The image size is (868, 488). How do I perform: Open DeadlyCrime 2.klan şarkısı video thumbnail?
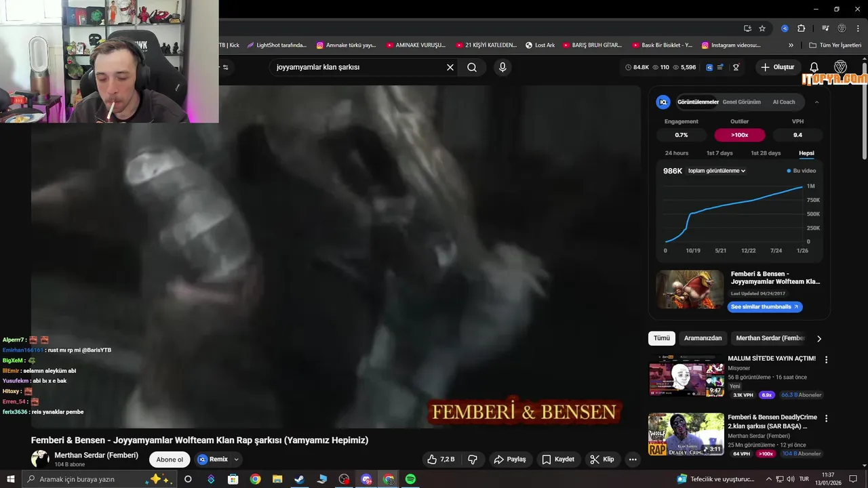pyautogui.click(x=686, y=434)
